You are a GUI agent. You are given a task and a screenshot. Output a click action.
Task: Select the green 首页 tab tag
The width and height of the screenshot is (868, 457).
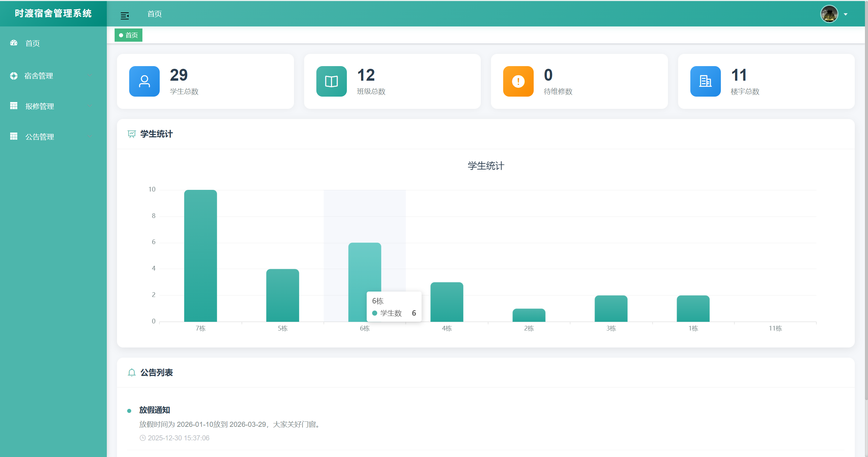[x=129, y=35]
